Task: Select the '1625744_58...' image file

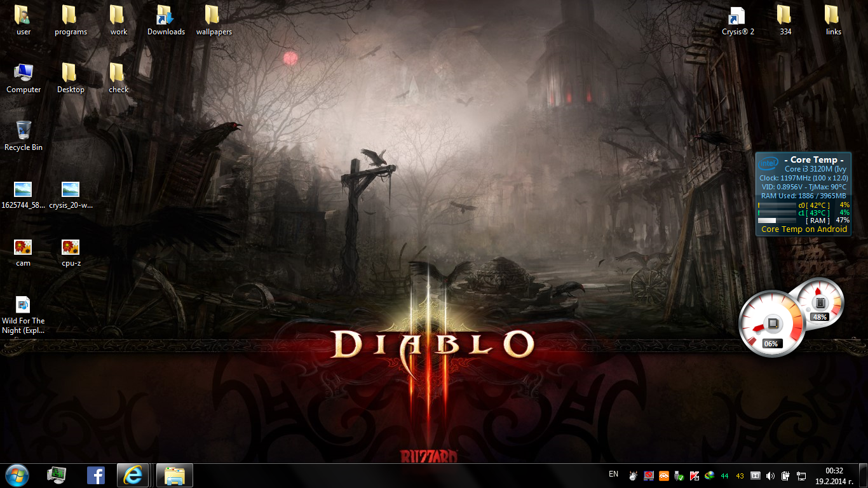Action: point(24,194)
